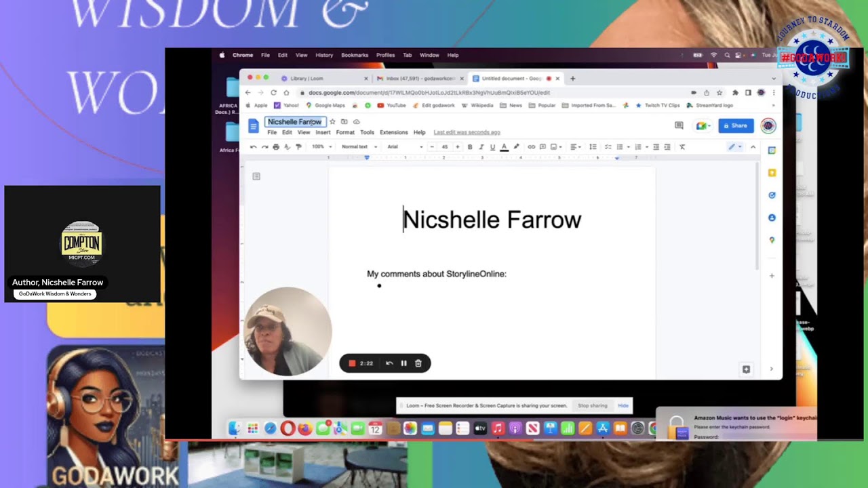Open Contacts side panel
Screen dimensions: 868x488
coord(772,218)
